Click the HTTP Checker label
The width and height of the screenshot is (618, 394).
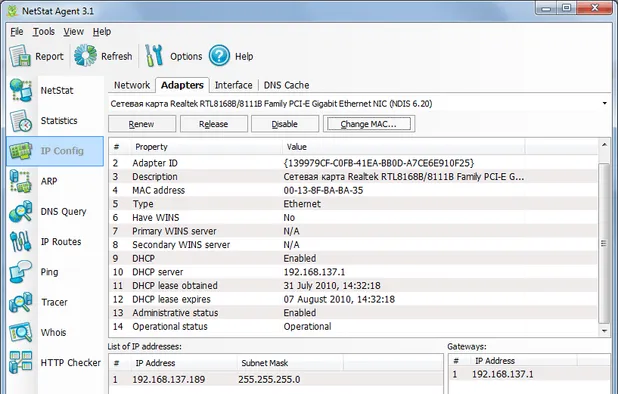[71, 362]
